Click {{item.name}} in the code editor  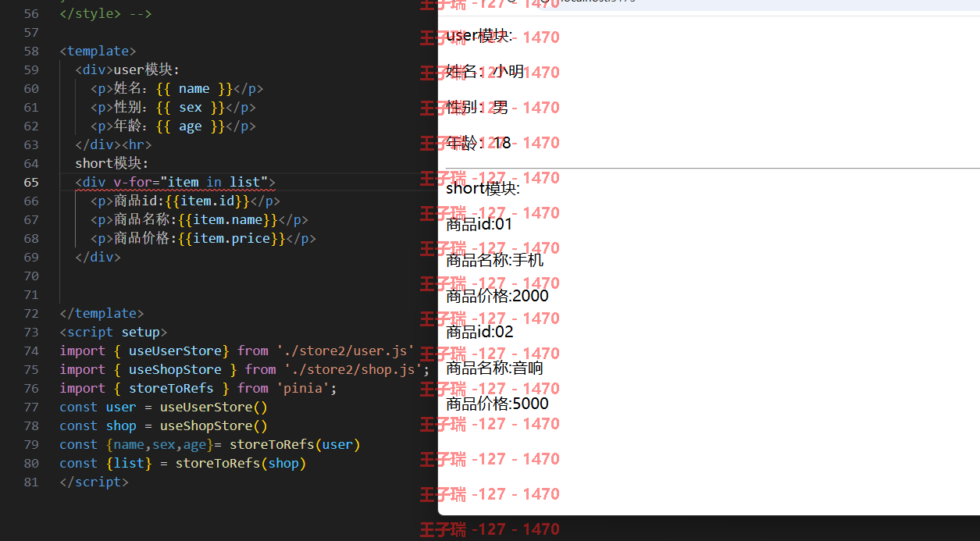coord(228,219)
